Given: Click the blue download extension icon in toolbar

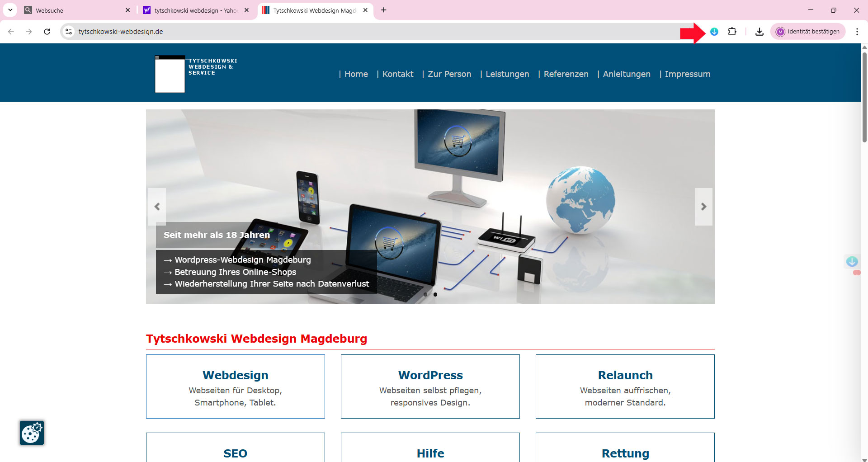Looking at the screenshot, I should (714, 32).
